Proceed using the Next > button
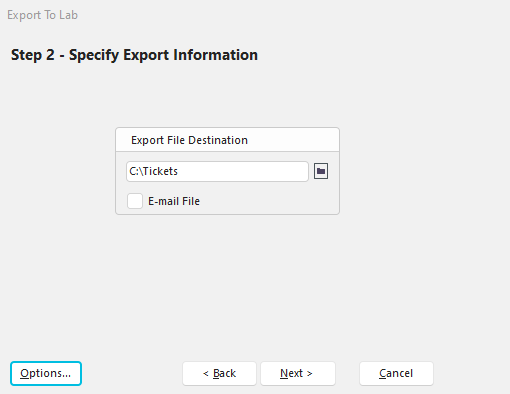Viewport: 510px width, 394px height. point(298,373)
